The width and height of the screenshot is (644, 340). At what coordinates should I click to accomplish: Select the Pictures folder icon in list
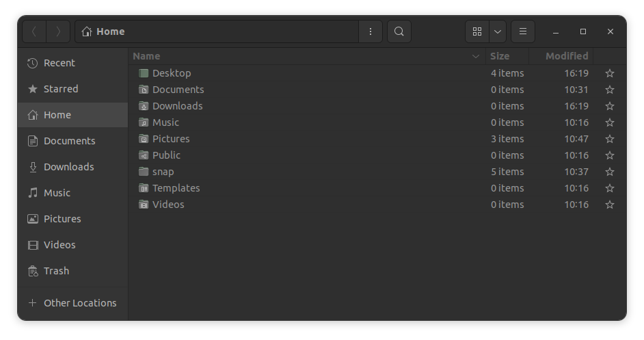point(144,139)
